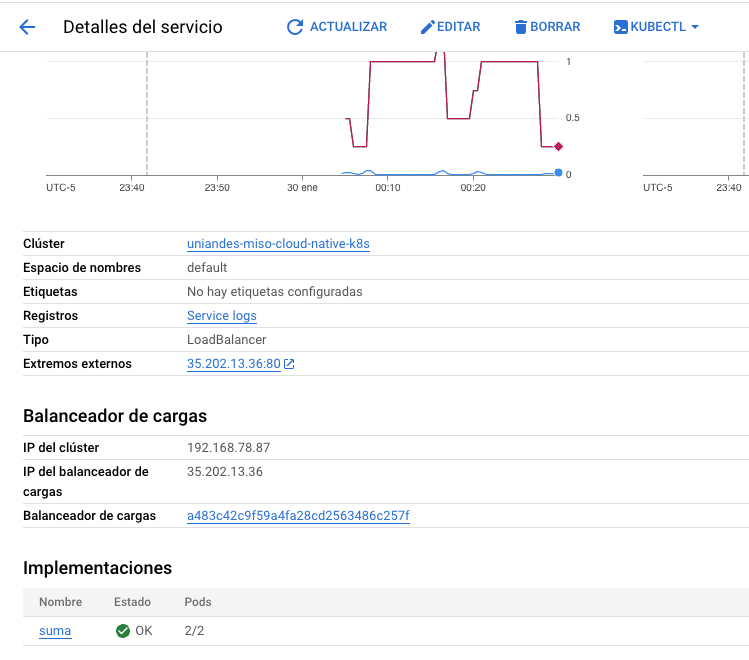Screen dimensions: 749x660
Task: Click the ACTUALIZAR refresh button
Action: [337, 27]
